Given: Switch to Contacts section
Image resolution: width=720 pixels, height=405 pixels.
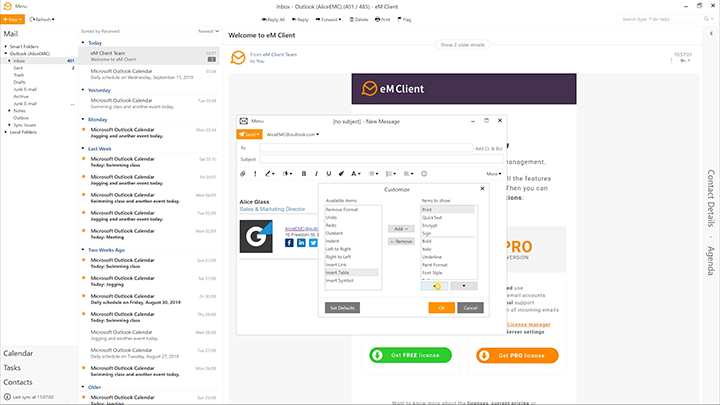Looking at the screenshot, I should coord(18,382).
